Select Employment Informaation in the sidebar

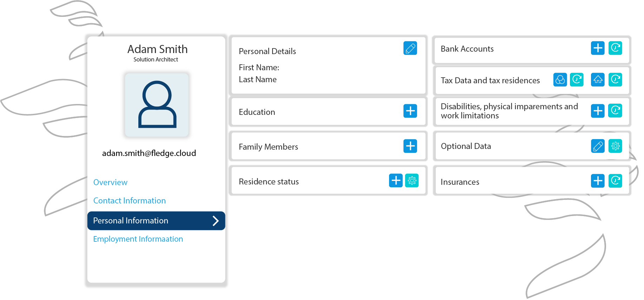138,239
